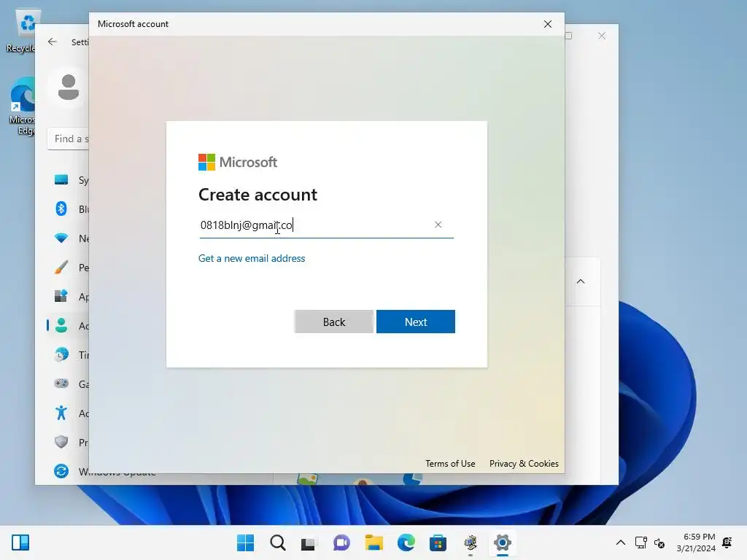Screen dimensions: 747x560
Task: Open Terms of Use link
Action: click(x=450, y=463)
